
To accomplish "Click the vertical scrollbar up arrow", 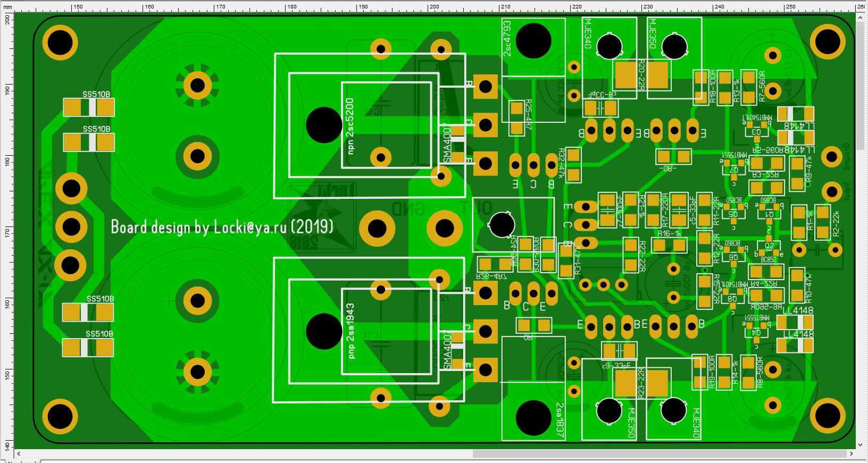I will [x=860, y=18].
